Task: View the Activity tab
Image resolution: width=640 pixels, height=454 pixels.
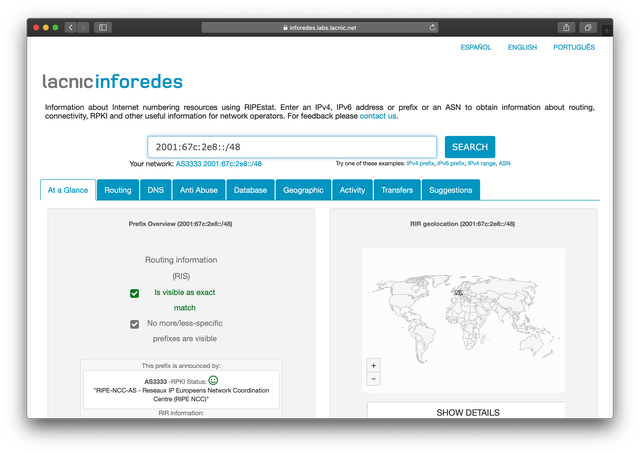Action: point(352,190)
